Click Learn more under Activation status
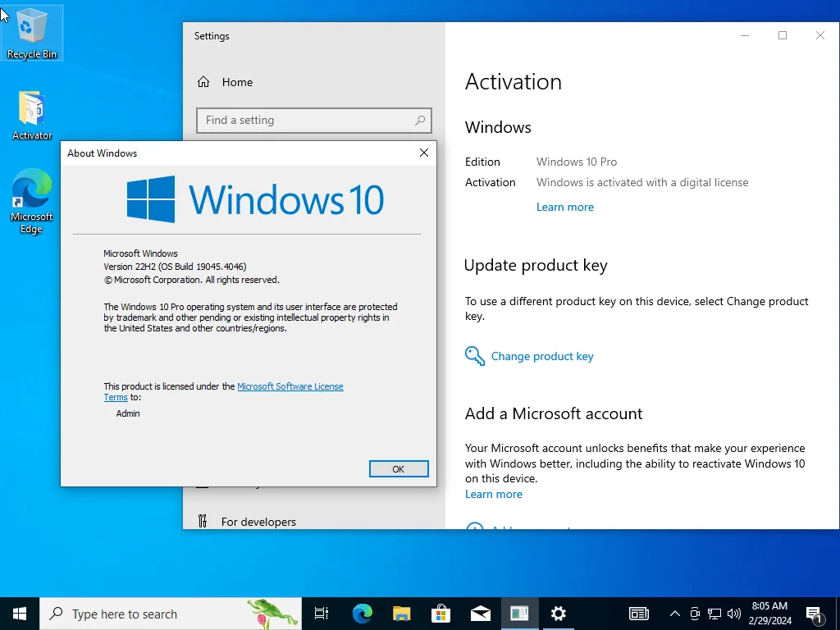Image resolution: width=840 pixels, height=630 pixels. pyautogui.click(x=564, y=207)
